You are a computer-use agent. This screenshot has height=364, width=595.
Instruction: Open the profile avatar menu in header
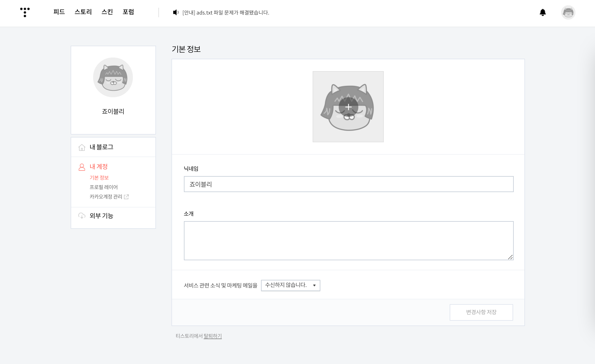coord(568,12)
